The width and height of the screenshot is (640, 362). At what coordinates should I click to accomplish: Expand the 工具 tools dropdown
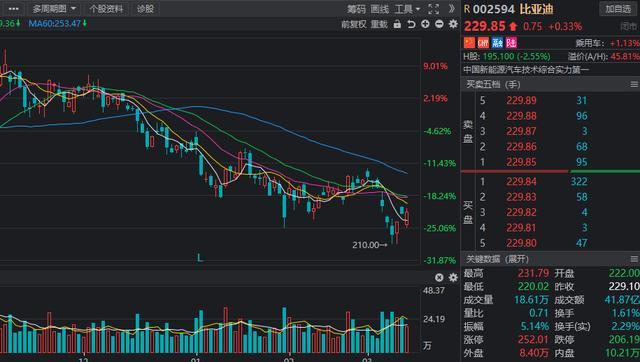click(x=407, y=9)
